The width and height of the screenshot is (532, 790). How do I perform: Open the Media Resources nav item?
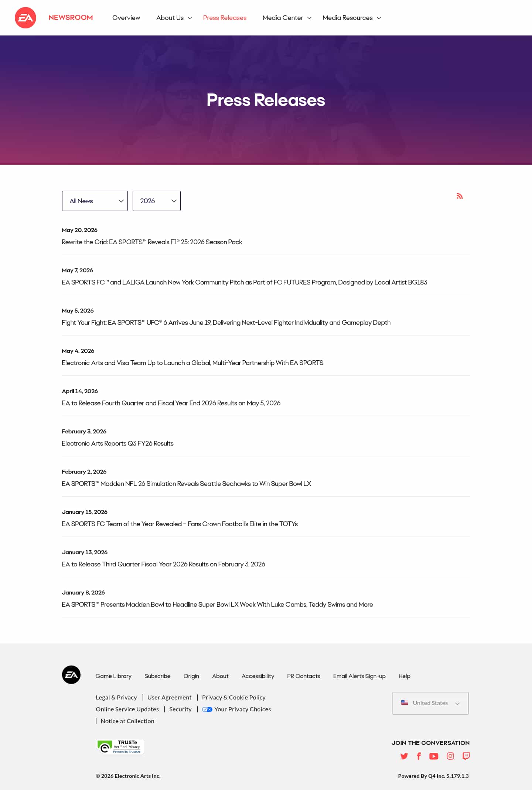tap(348, 18)
